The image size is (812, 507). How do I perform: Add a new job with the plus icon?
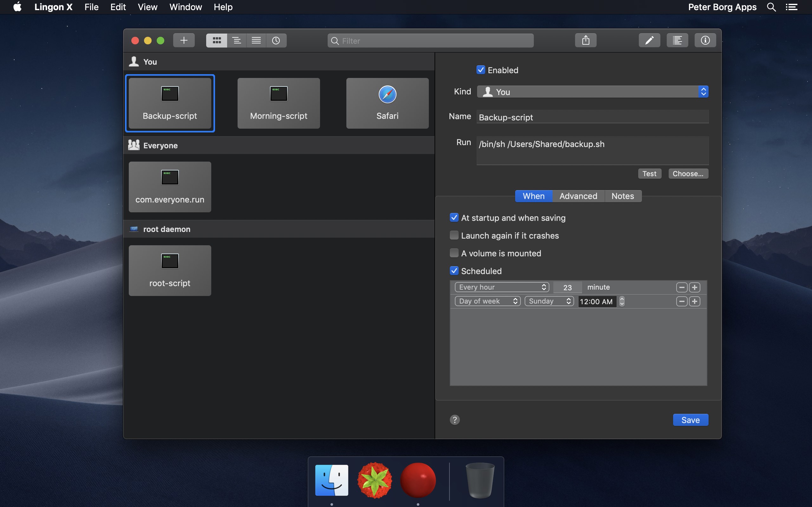pos(184,40)
